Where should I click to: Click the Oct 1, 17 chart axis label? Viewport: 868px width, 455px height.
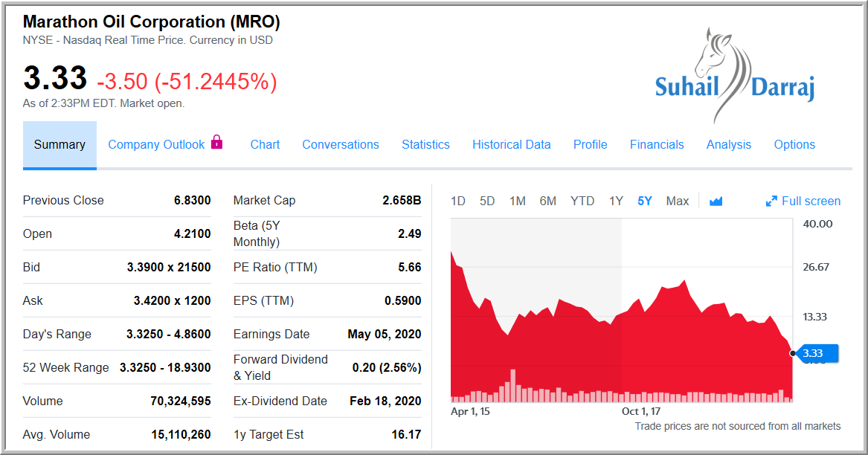click(641, 411)
